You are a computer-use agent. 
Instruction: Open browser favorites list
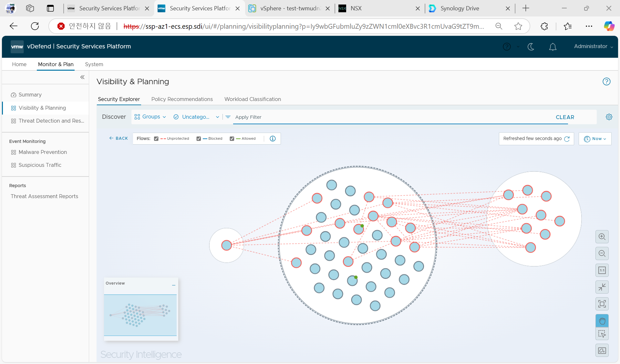pyautogui.click(x=567, y=26)
